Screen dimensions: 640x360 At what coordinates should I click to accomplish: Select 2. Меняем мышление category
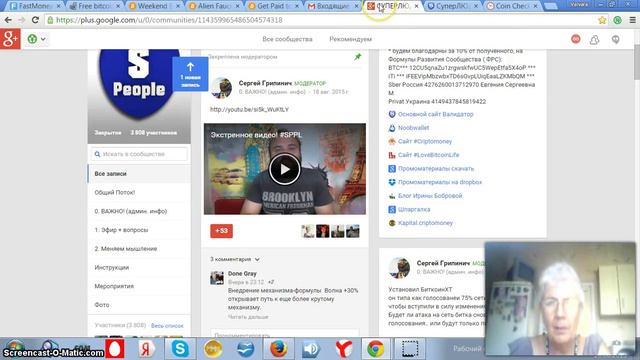pos(139,249)
